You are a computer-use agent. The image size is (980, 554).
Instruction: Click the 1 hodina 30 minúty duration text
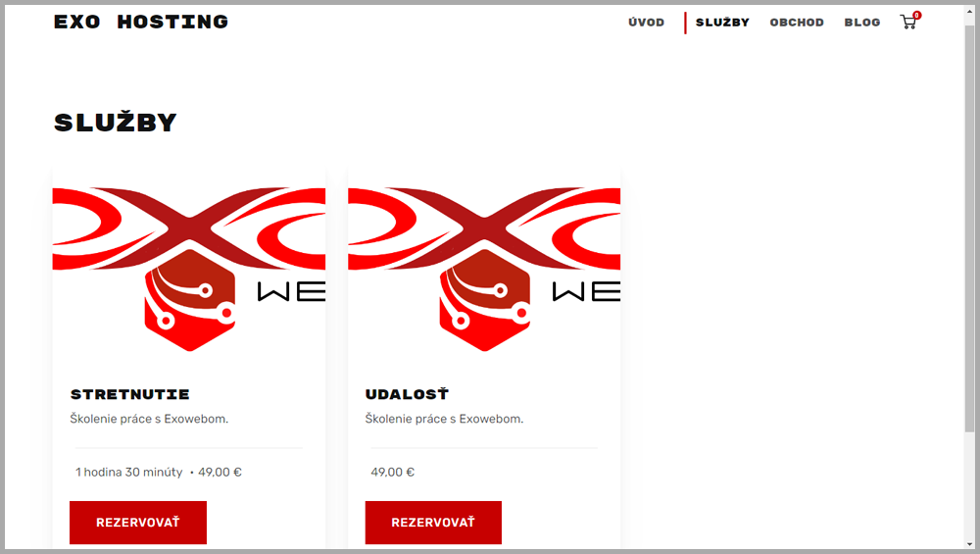pyautogui.click(x=128, y=472)
